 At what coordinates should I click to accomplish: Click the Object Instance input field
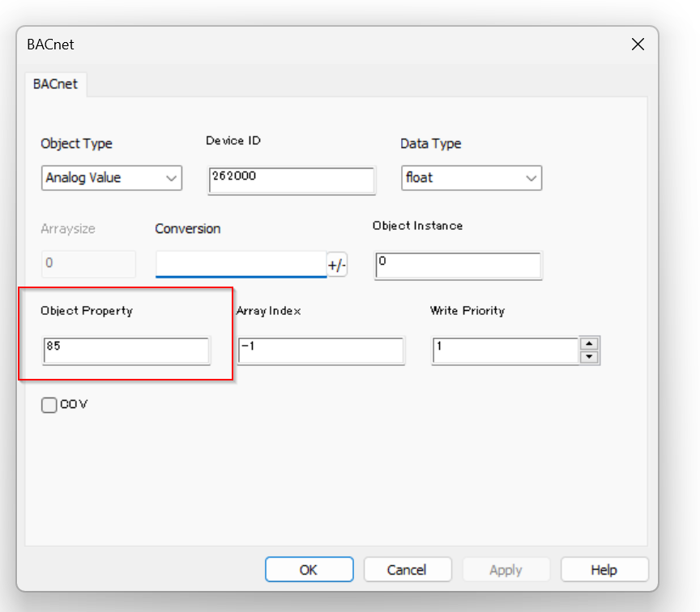pos(459,266)
